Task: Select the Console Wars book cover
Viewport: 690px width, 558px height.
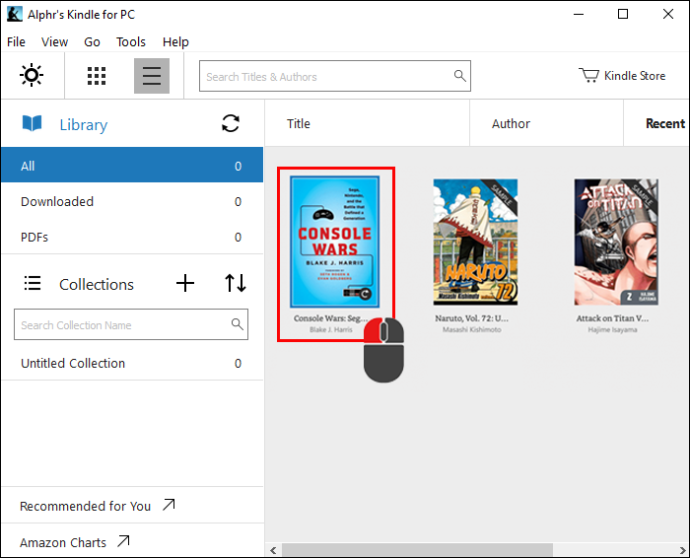Action: click(x=335, y=242)
